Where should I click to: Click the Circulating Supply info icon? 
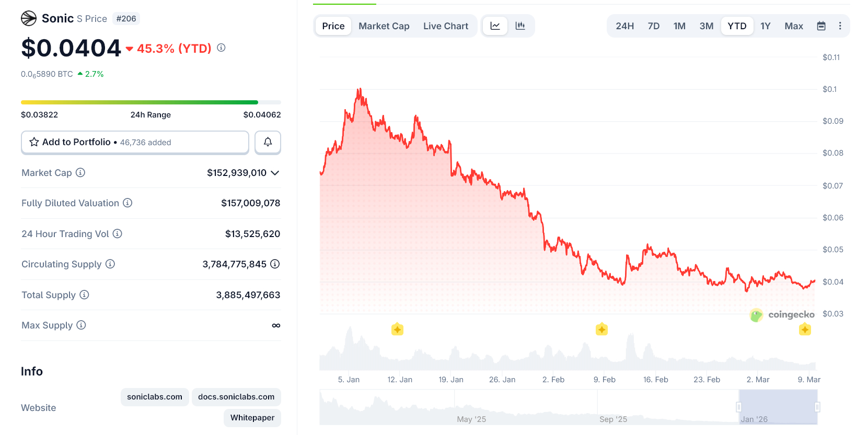[x=111, y=264]
